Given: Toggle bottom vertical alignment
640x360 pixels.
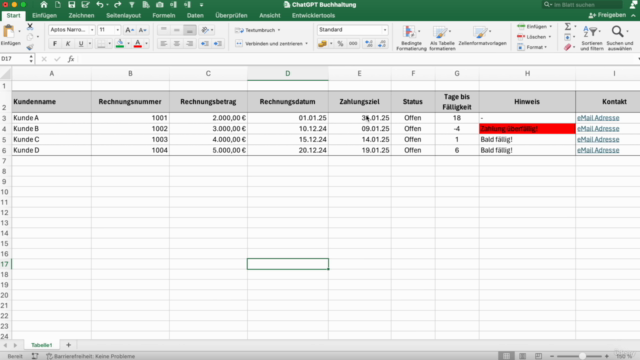Looking at the screenshot, I should click(x=190, y=30).
